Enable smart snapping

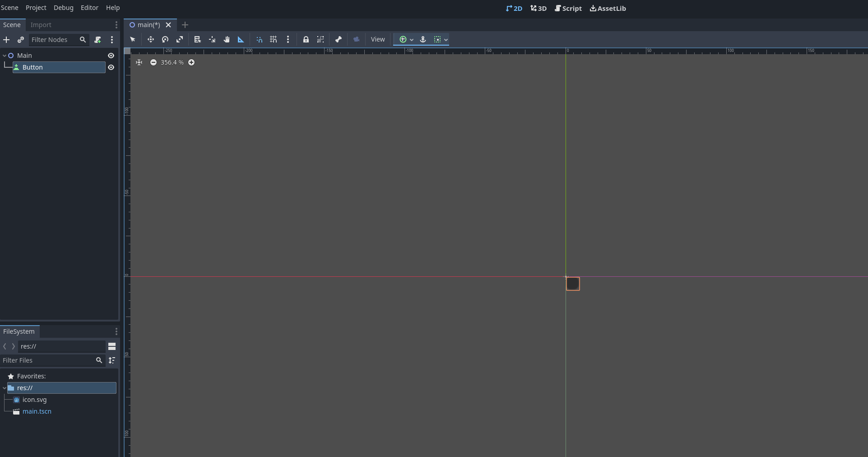point(259,40)
